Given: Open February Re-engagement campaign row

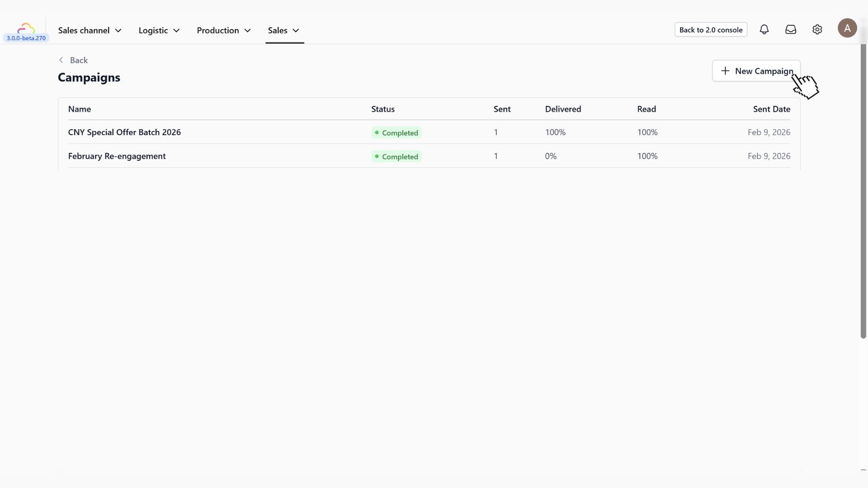Looking at the screenshot, I should [x=117, y=156].
